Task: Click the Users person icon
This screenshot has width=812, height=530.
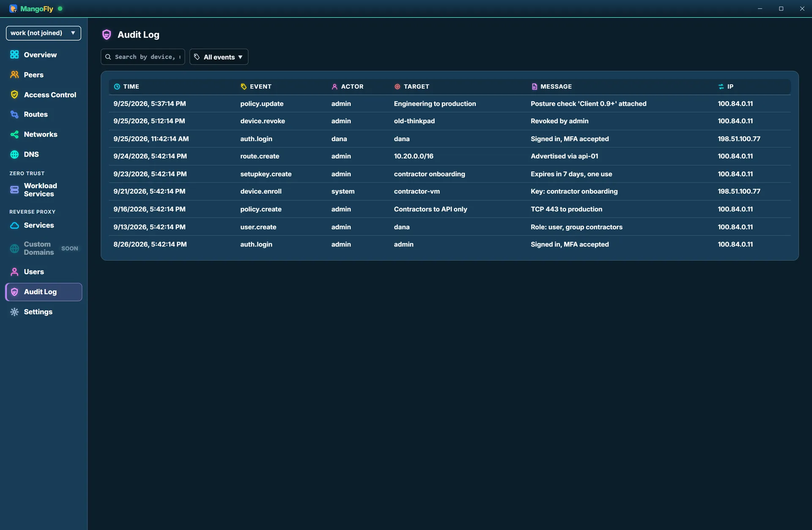Action: click(14, 272)
